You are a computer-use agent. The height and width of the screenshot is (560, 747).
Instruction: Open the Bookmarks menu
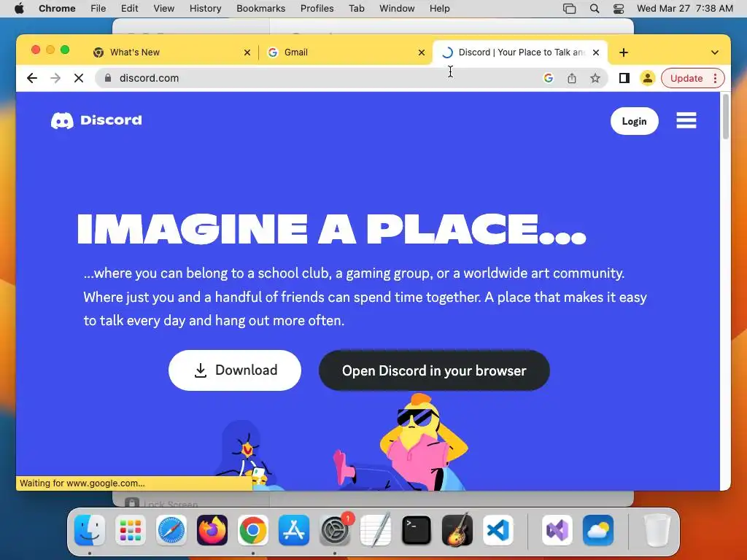click(x=260, y=9)
